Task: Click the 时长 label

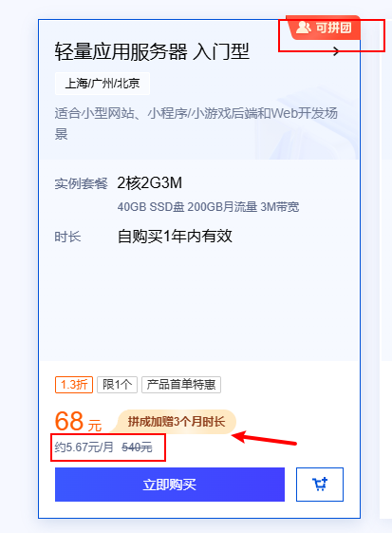Action: [67, 237]
